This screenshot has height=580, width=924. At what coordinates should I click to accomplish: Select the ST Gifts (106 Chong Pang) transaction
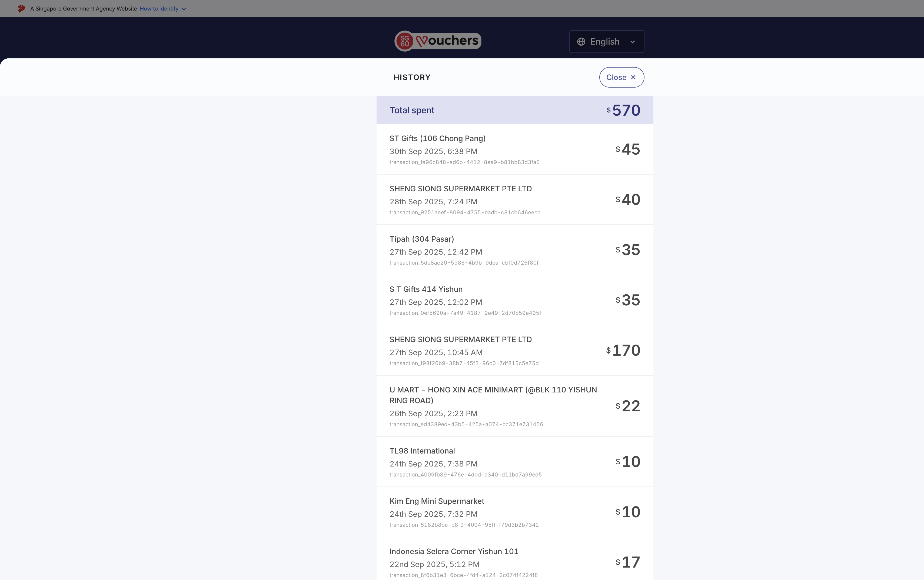(x=514, y=150)
